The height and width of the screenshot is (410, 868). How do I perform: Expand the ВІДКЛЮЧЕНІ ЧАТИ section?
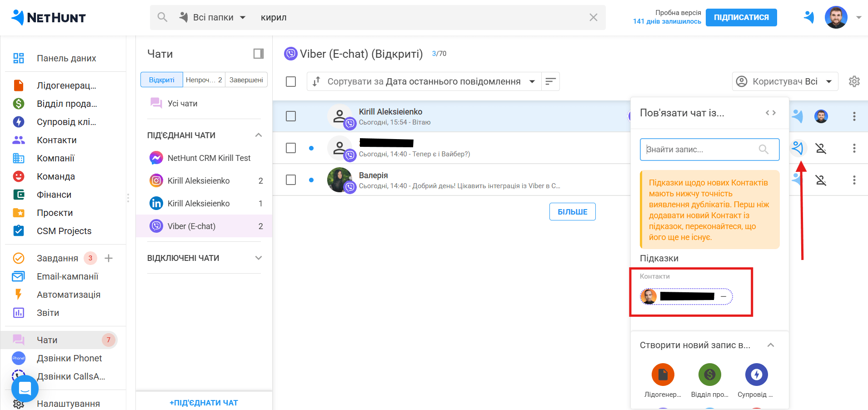click(x=259, y=258)
